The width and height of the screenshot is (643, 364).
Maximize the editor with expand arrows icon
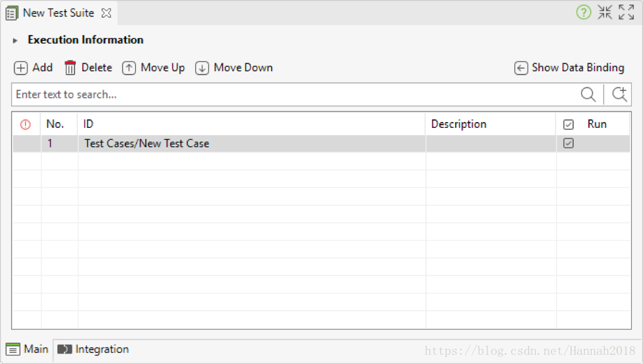627,13
